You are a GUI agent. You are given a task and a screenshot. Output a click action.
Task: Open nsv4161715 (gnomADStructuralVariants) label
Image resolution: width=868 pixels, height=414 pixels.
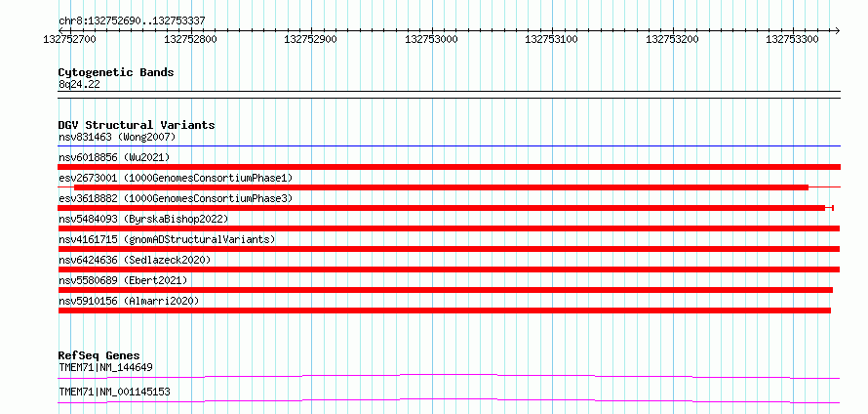coord(167,239)
